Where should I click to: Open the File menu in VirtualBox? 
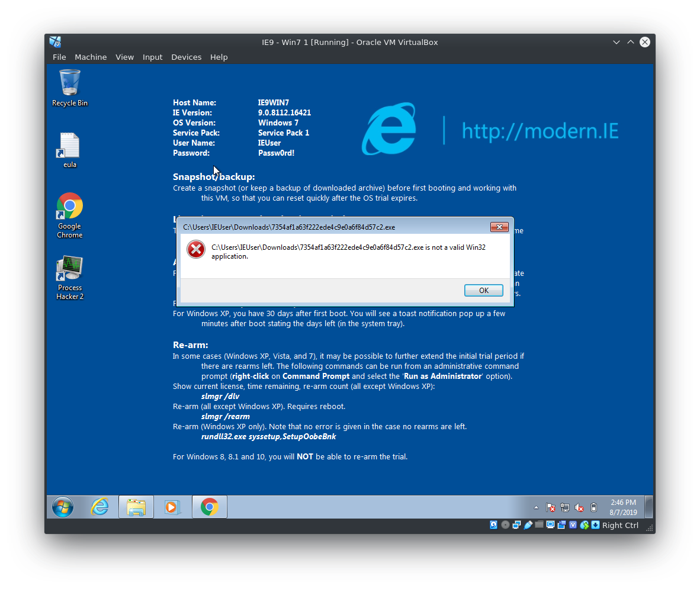(x=59, y=57)
